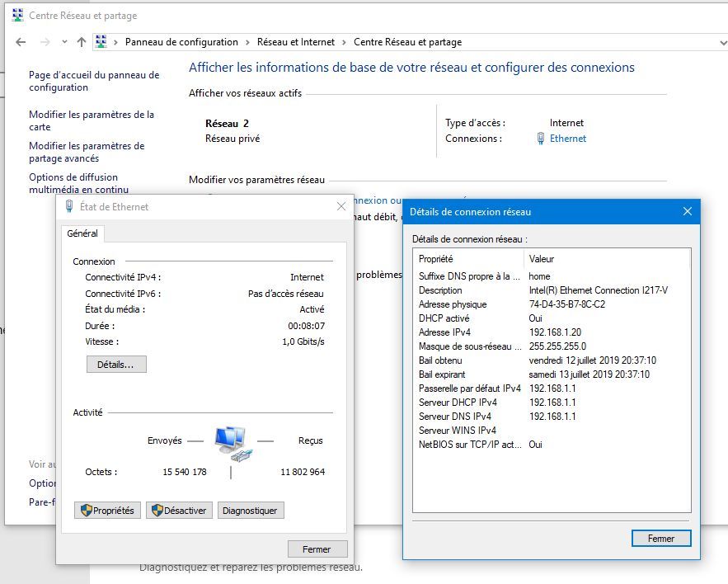This screenshot has width=728, height=584.
Task: Click the État de Ethernet title icon
Action: coord(69,207)
